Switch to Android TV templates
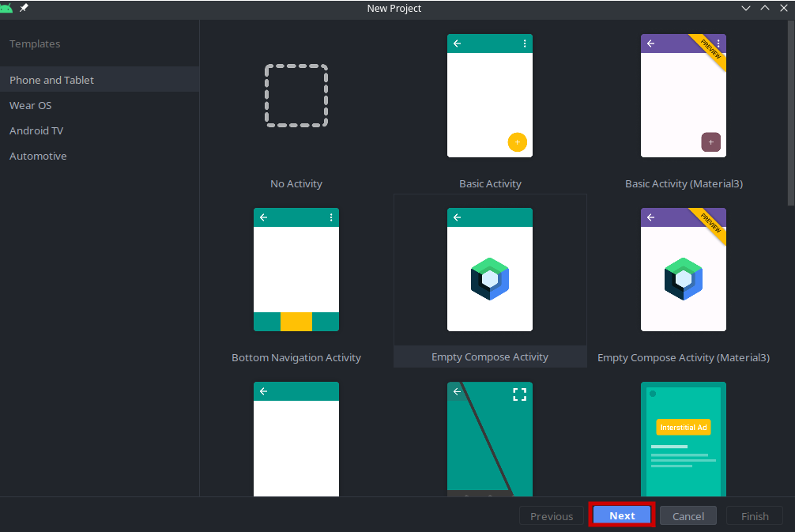This screenshot has height=532, width=795. click(x=36, y=130)
